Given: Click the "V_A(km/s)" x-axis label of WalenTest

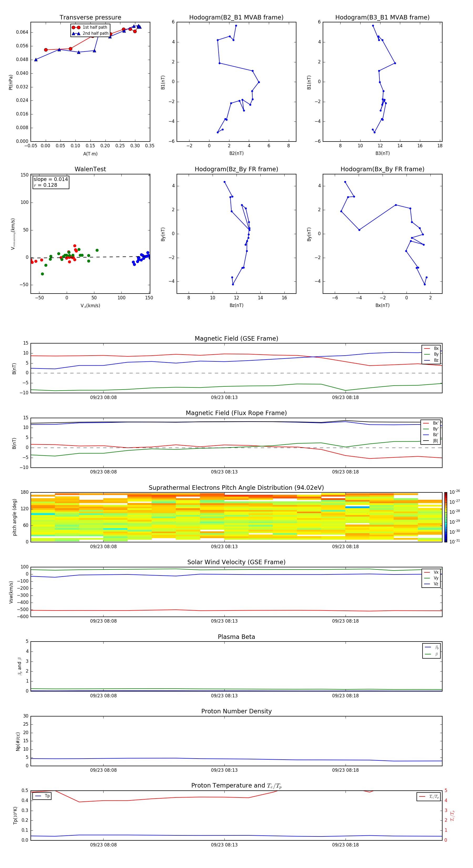Looking at the screenshot, I should [90, 306].
